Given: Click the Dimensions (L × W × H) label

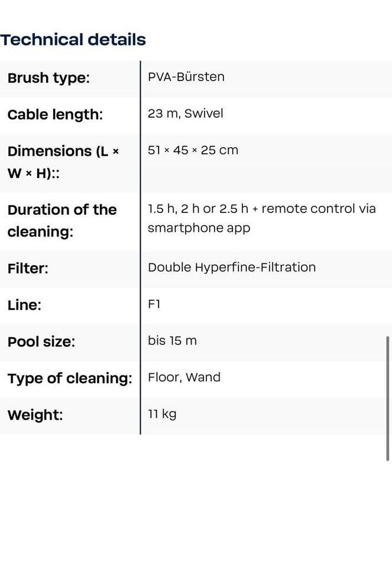Looking at the screenshot, I should coord(63,162).
